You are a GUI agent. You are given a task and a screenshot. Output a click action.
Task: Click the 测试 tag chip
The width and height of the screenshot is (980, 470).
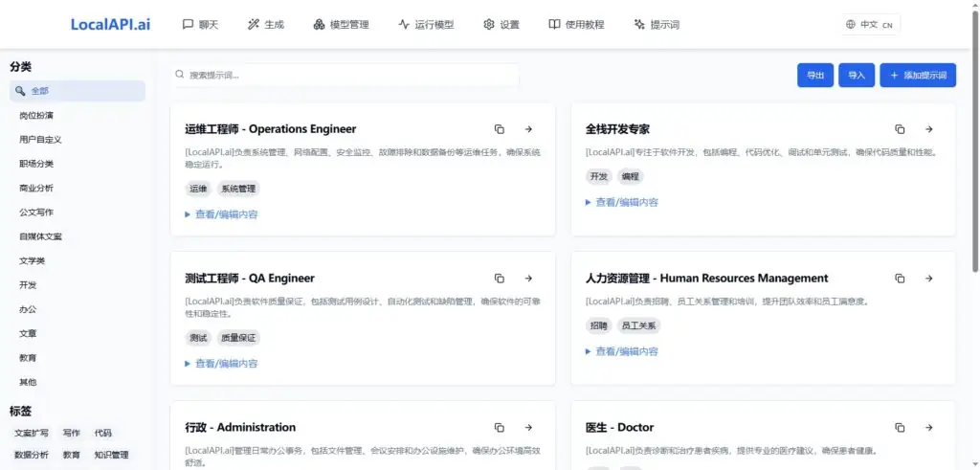pos(198,338)
